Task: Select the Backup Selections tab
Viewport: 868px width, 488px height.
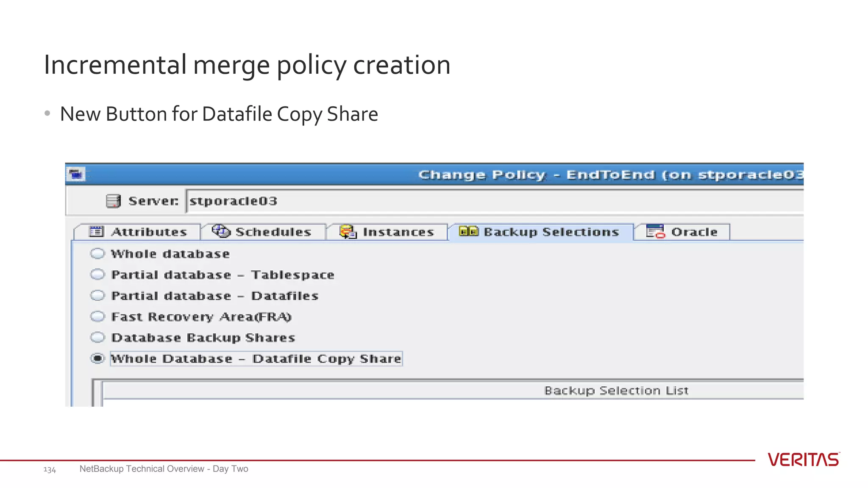Action: pyautogui.click(x=541, y=232)
